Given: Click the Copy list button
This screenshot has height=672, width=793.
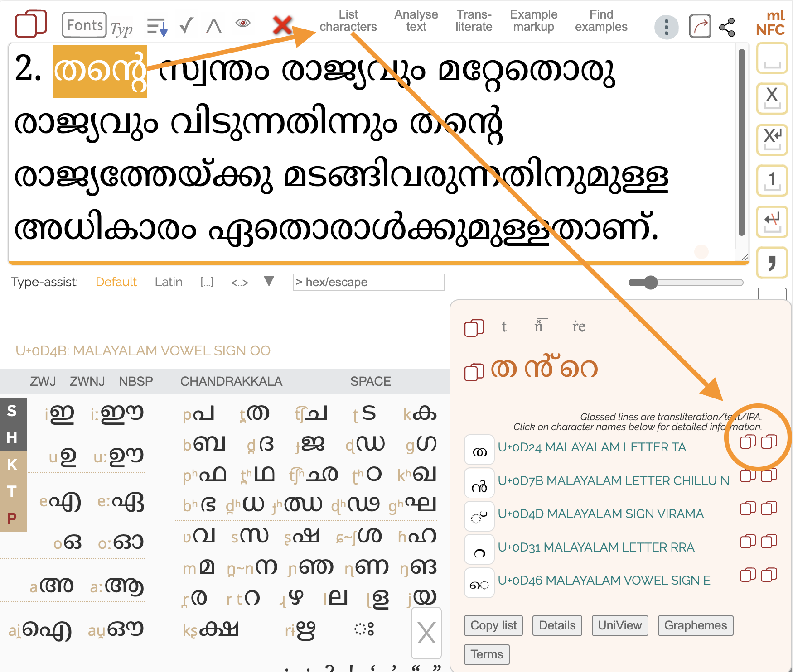Looking at the screenshot, I should 493,625.
